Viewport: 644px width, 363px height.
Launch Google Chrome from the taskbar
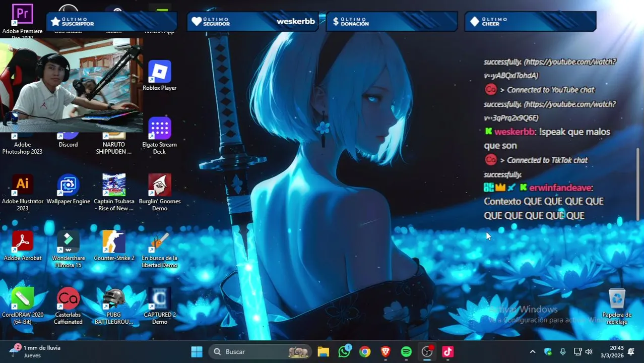(x=365, y=352)
